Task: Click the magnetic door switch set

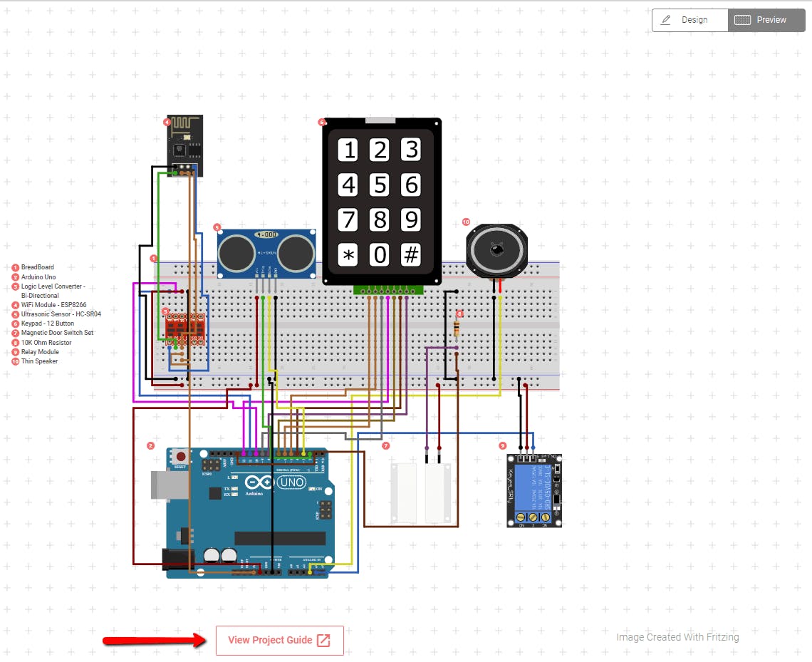Action: [x=420, y=492]
